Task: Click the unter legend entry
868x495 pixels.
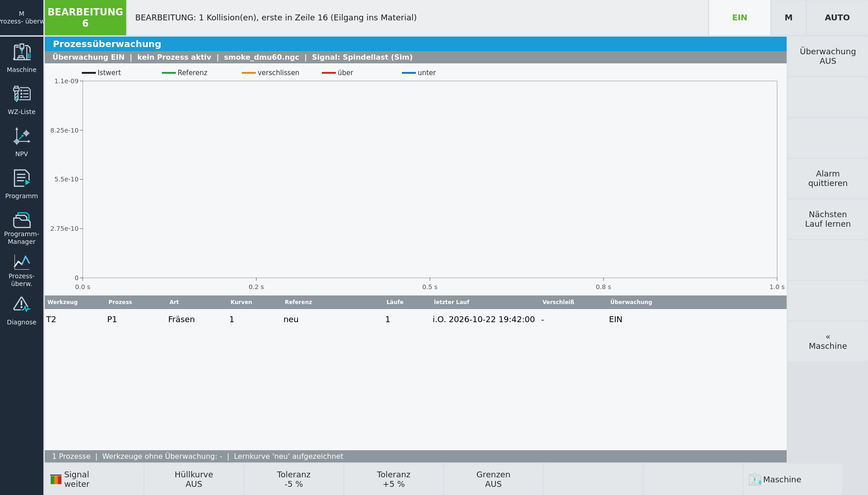Action: tap(419, 73)
